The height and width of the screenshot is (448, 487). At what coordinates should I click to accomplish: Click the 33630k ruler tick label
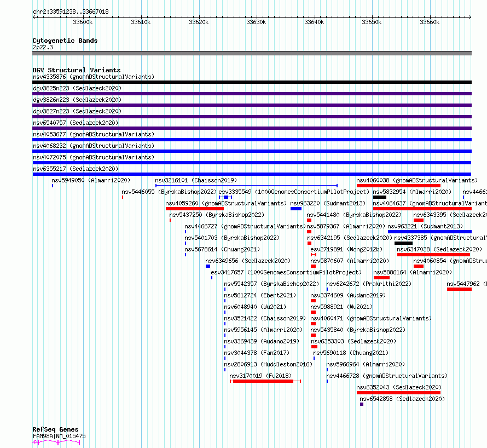(256, 22)
